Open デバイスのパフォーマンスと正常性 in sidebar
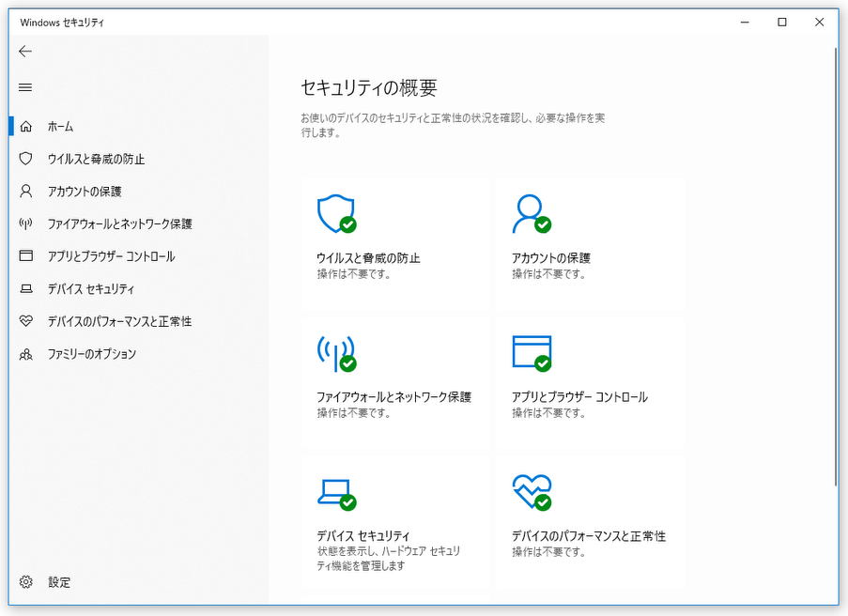The height and width of the screenshot is (616, 848). pyautogui.click(x=119, y=321)
